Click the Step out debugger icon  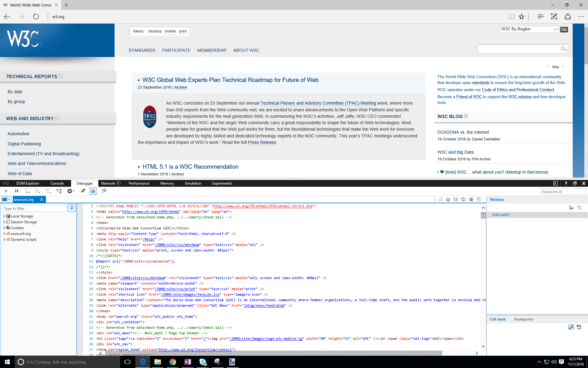[x=48, y=191]
